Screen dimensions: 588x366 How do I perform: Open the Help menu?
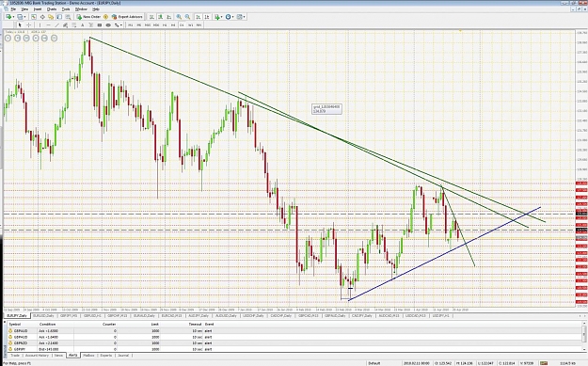point(96,9)
